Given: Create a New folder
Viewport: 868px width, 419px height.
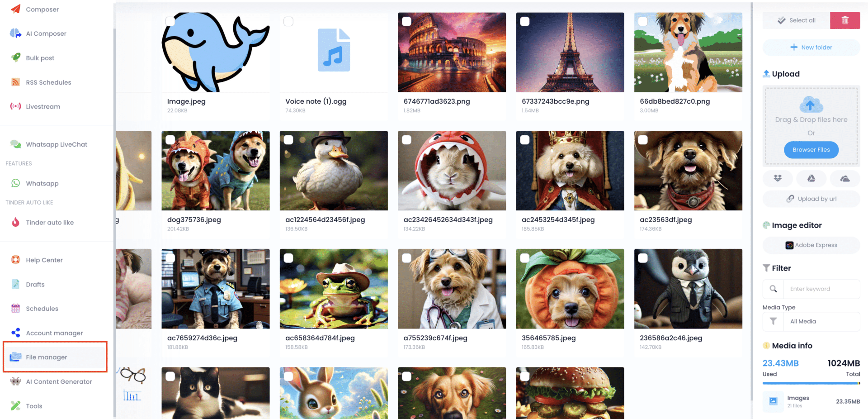Looking at the screenshot, I should (811, 47).
